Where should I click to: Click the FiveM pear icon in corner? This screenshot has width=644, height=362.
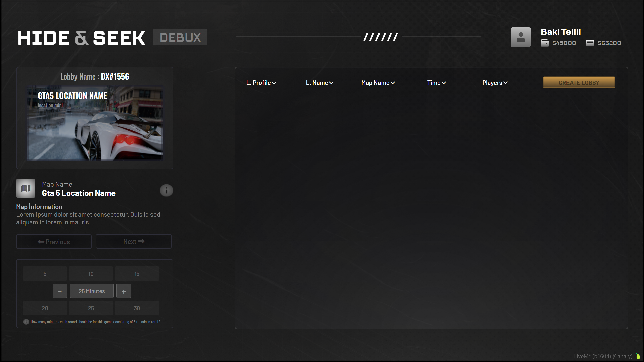pyautogui.click(x=638, y=356)
